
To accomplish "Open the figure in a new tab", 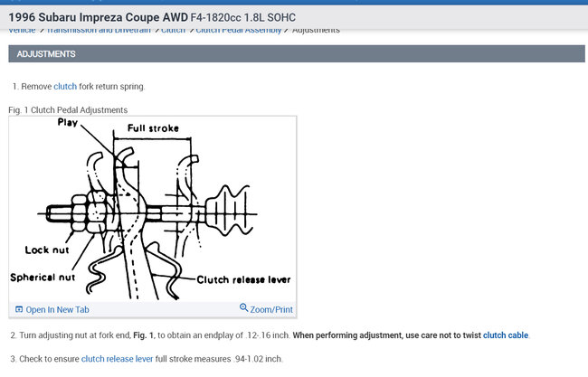I will point(52,309).
